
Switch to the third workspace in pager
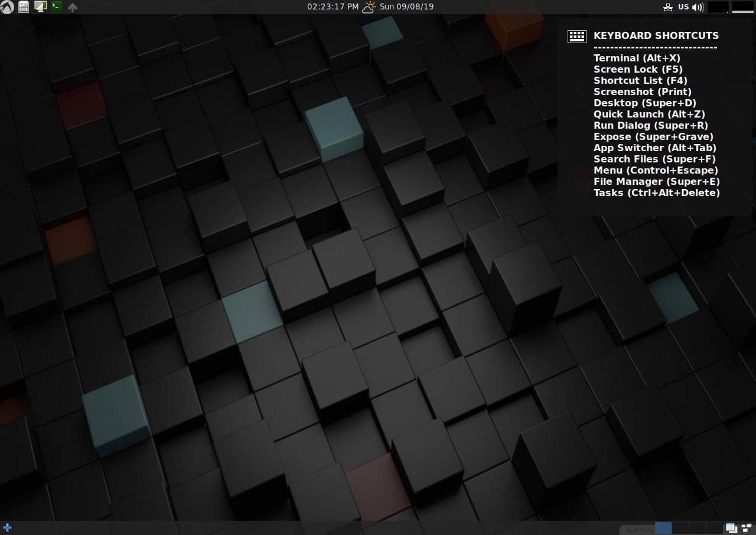point(698,528)
